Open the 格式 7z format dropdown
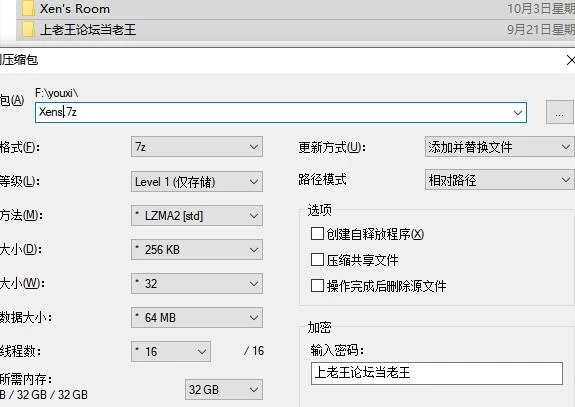This screenshot has width=575, height=407. (x=197, y=147)
